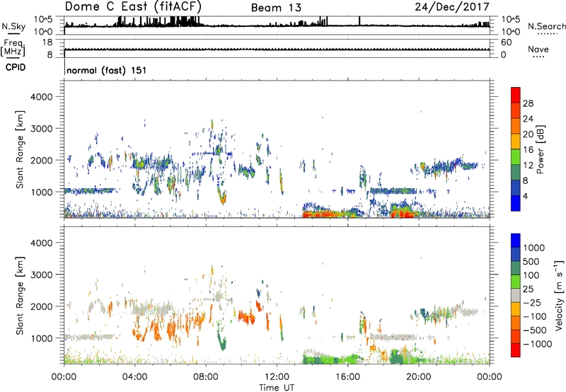Click the "Dome C East (fitACF)" plot title
The image size is (566, 392).
click(133, 6)
